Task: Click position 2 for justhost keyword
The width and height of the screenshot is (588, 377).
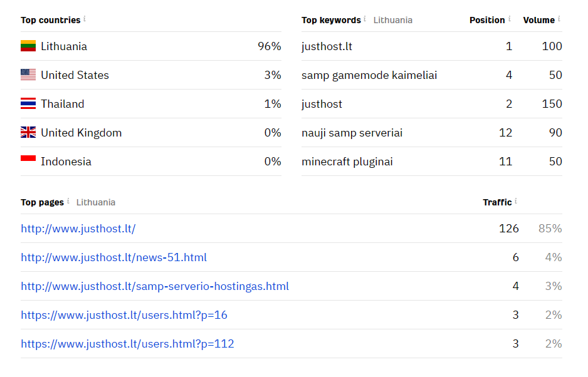Action: (x=509, y=104)
